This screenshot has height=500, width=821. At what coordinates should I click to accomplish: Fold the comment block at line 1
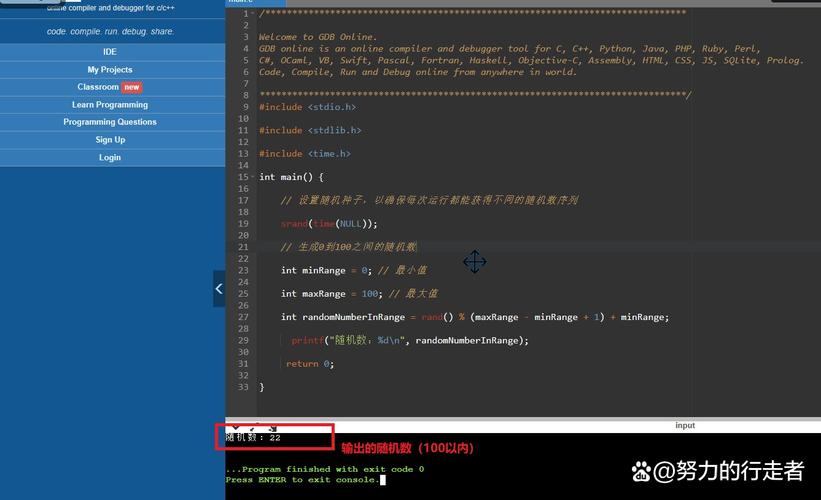[x=253, y=14]
